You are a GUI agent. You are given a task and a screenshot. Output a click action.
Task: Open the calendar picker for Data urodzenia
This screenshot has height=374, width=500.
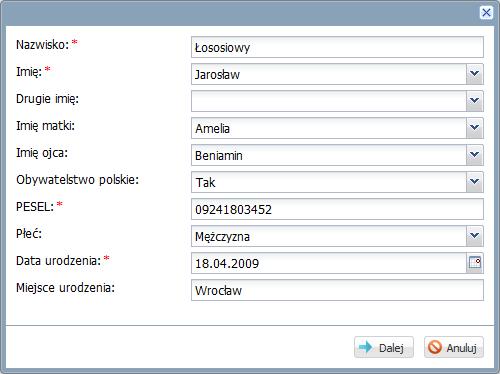coord(475,263)
